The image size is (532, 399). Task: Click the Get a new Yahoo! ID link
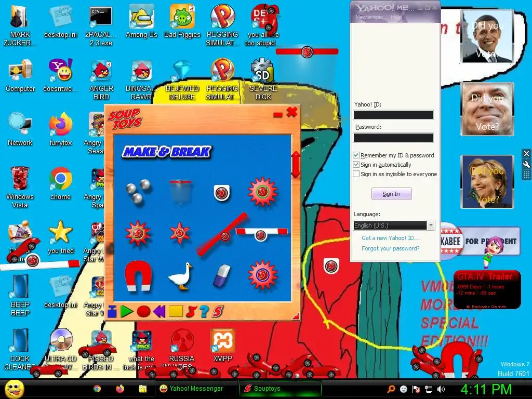click(391, 238)
